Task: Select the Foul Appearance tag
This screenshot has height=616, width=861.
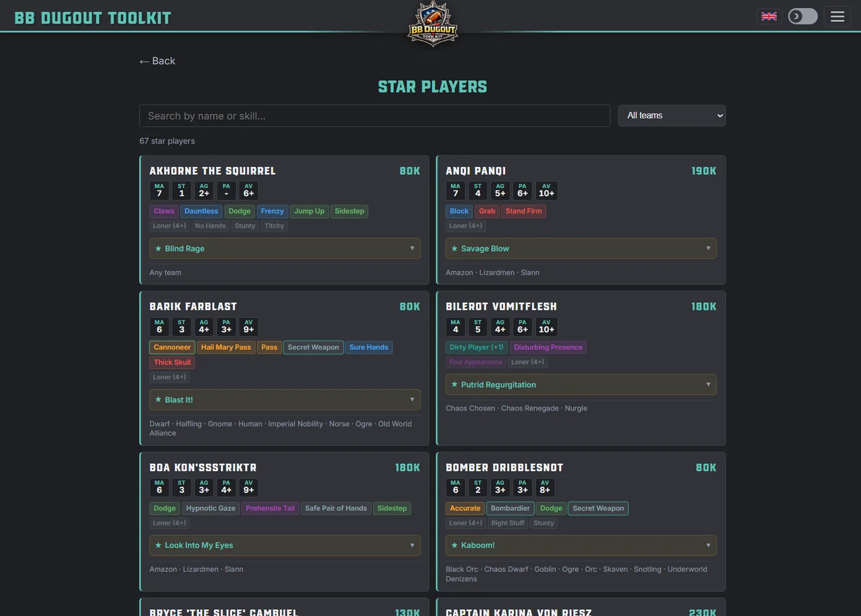Action: 476,362
